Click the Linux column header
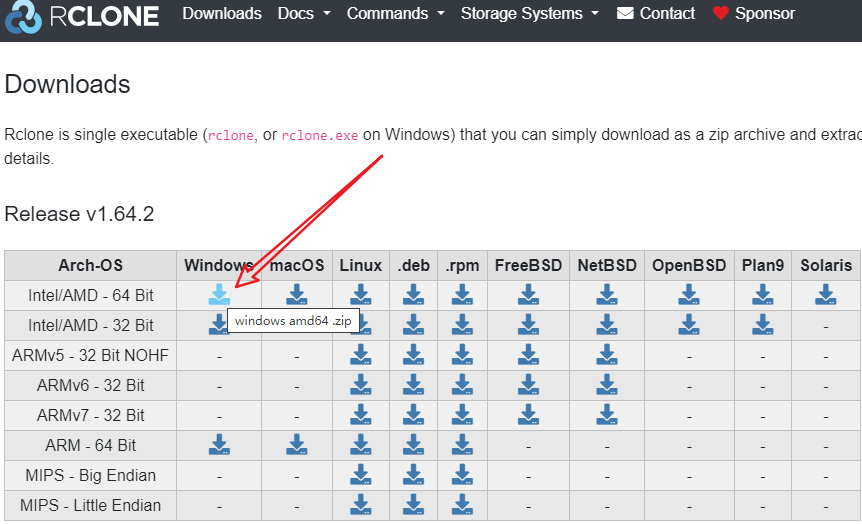The image size is (862, 524). [361, 266]
